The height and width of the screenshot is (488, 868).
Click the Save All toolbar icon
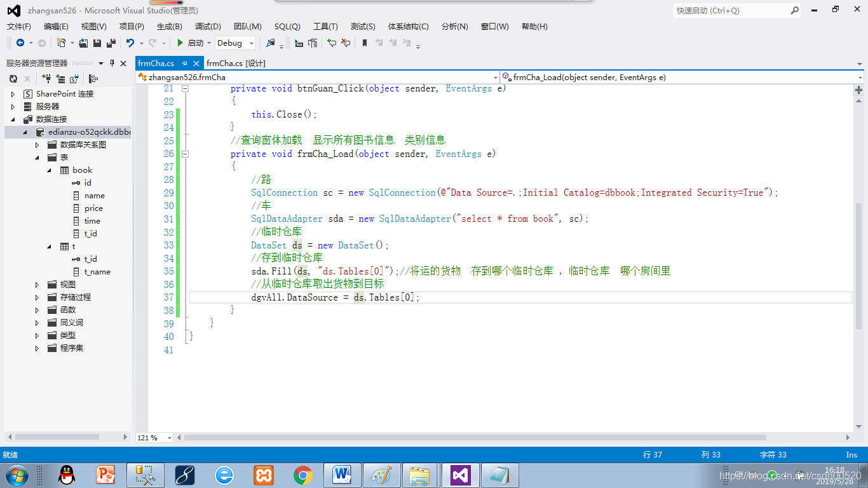pyautogui.click(x=111, y=43)
